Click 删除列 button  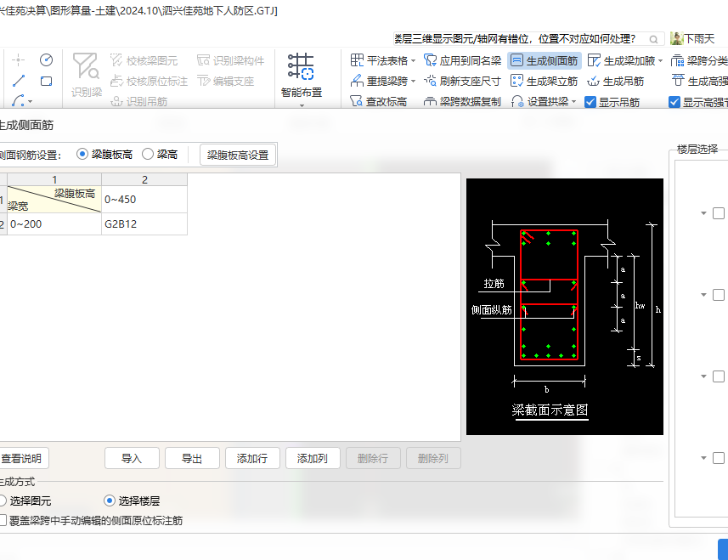[x=433, y=458]
